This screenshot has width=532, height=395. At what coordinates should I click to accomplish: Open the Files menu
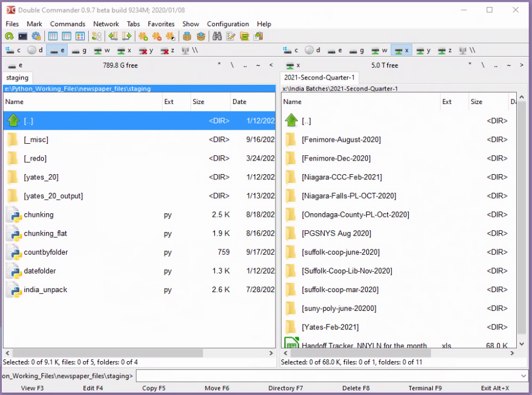(12, 24)
